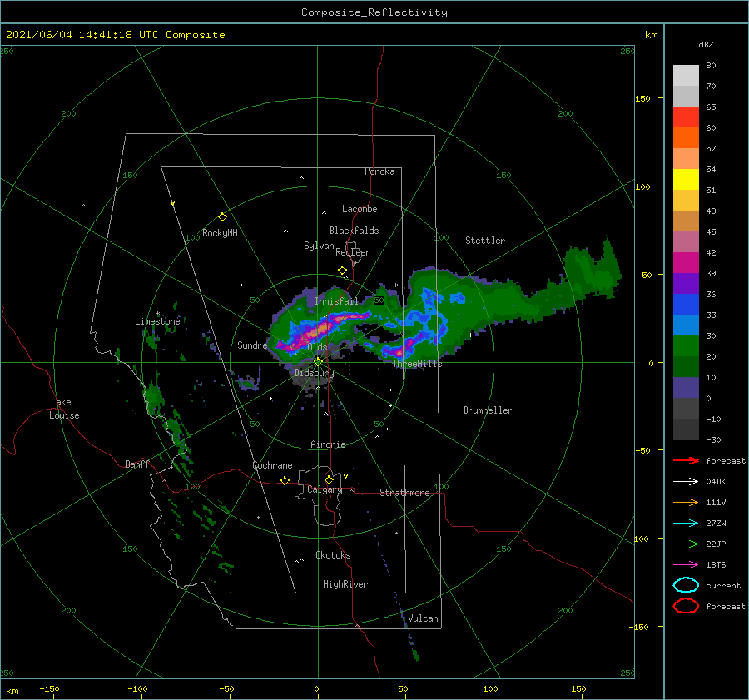The image size is (749, 700).
Task: Click the slate purple swatch above 0 dBZ
Action: tap(686, 388)
